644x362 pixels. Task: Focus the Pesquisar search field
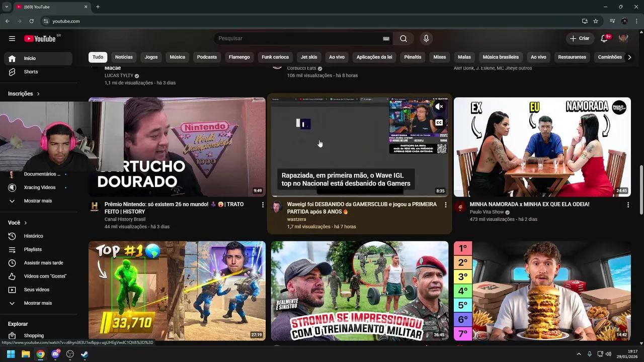[x=299, y=39]
